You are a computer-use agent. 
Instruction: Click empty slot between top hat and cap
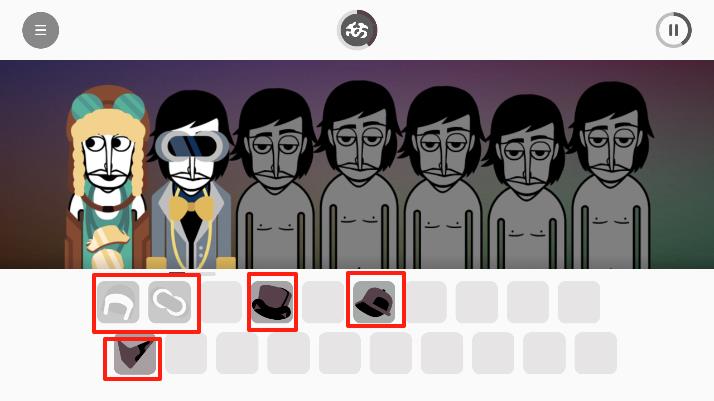[323, 302]
